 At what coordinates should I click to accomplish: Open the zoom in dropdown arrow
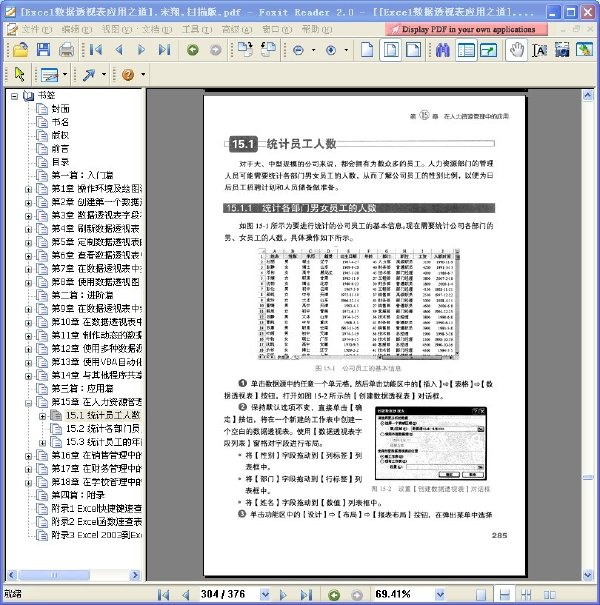click(x=346, y=50)
